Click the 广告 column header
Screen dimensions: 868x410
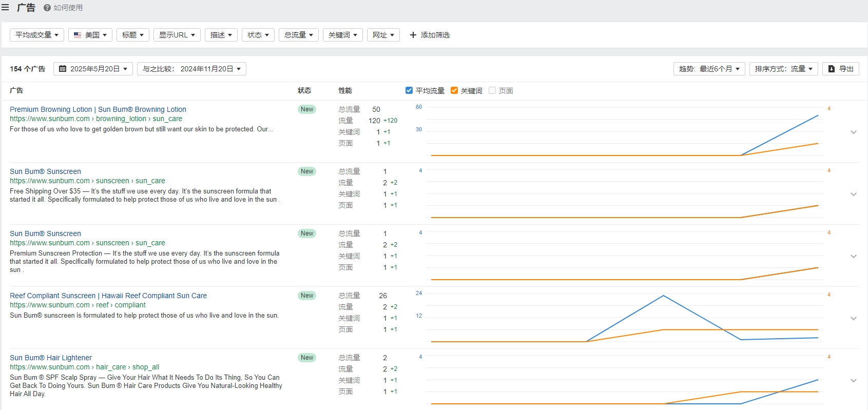pos(16,90)
